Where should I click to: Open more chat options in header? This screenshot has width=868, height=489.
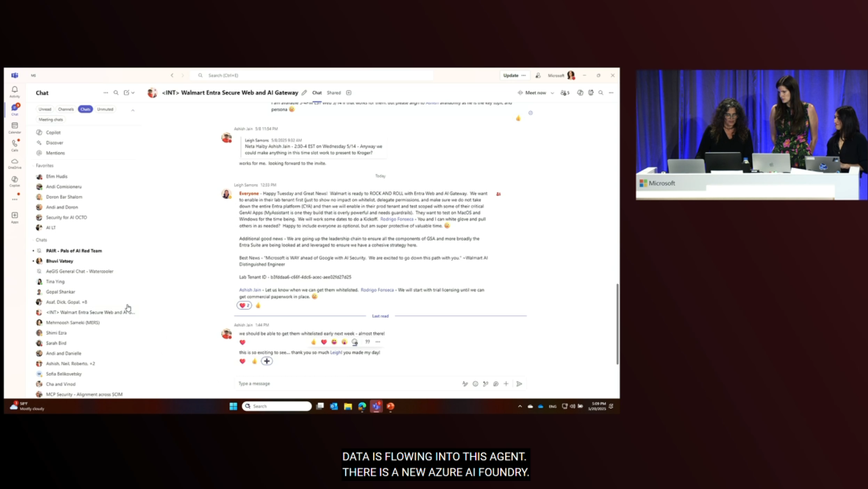tap(611, 93)
